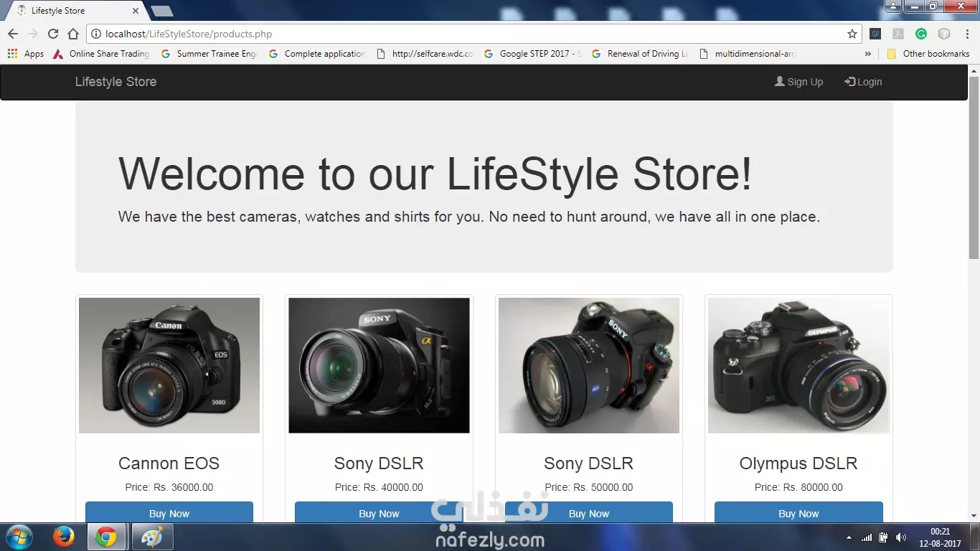Open the Apps bookmarks shortcut
Screen dimensions: 980x551
(x=26, y=54)
